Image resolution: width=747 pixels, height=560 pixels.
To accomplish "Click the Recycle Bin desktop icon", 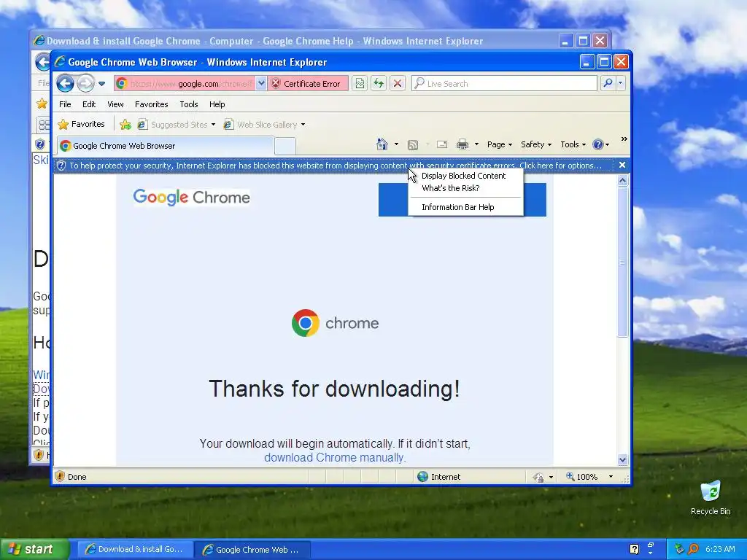I will (x=711, y=499).
